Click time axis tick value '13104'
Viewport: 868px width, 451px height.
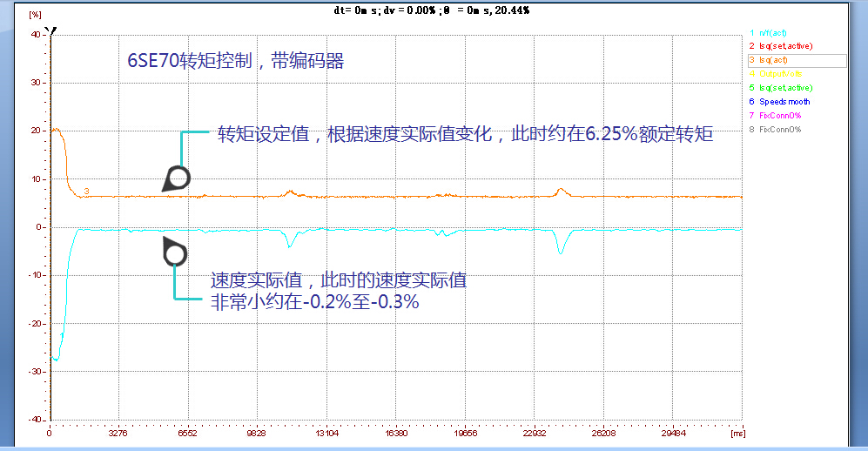click(x=326, y=434)
